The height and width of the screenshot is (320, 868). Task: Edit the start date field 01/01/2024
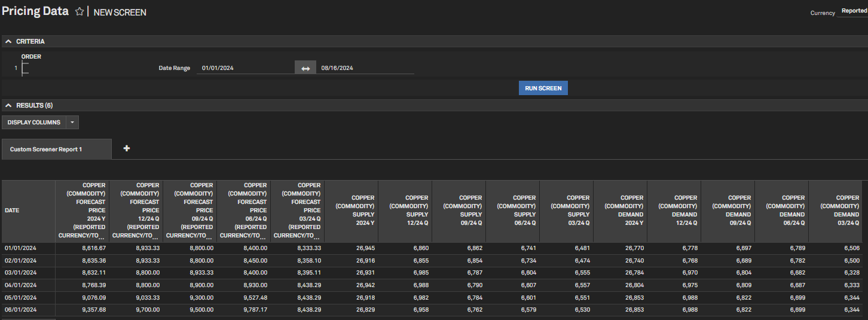coord(245,68)
